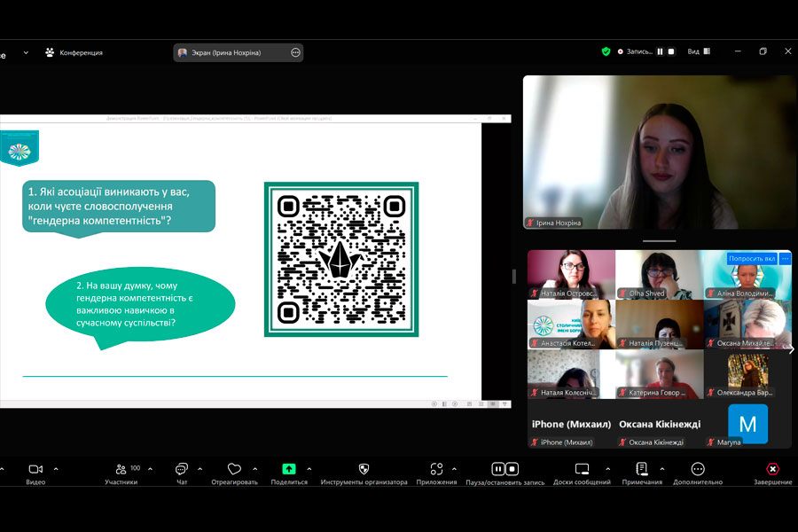Click the Отреагировать heart reaction icon

coord(234,469)
